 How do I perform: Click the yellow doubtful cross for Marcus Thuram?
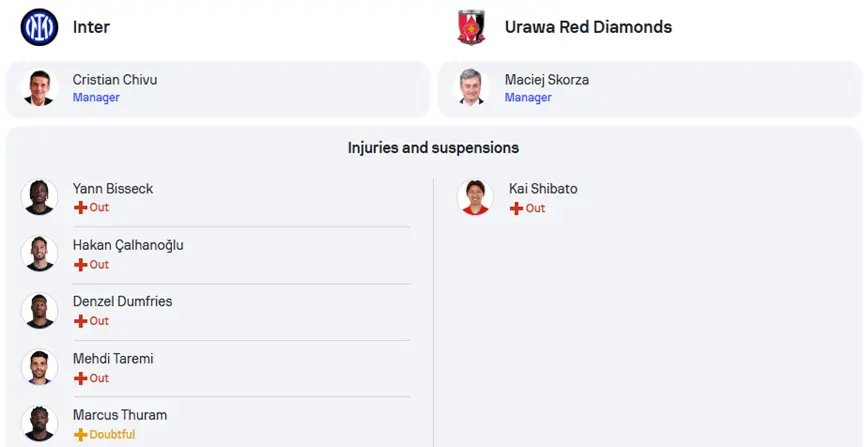click(80, 435)
